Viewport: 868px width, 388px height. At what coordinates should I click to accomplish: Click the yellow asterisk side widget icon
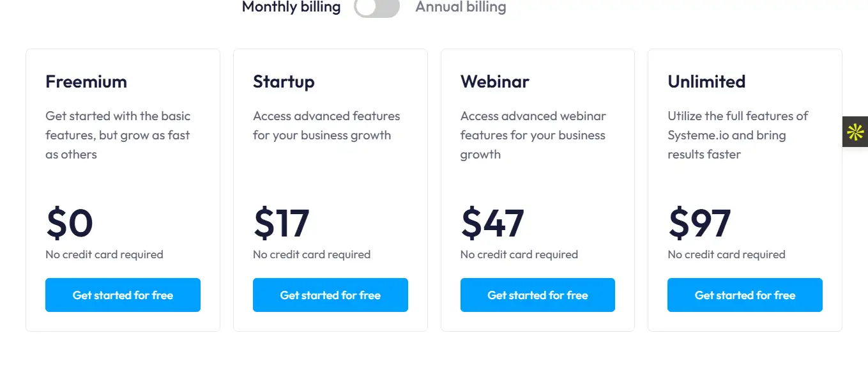pyautogui.click(x=855, y=132)
